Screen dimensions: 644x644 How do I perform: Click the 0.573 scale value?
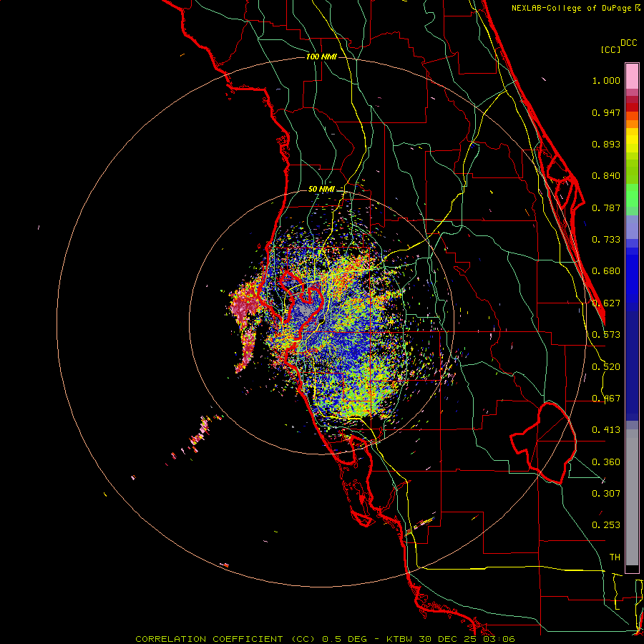pos(606,335)
